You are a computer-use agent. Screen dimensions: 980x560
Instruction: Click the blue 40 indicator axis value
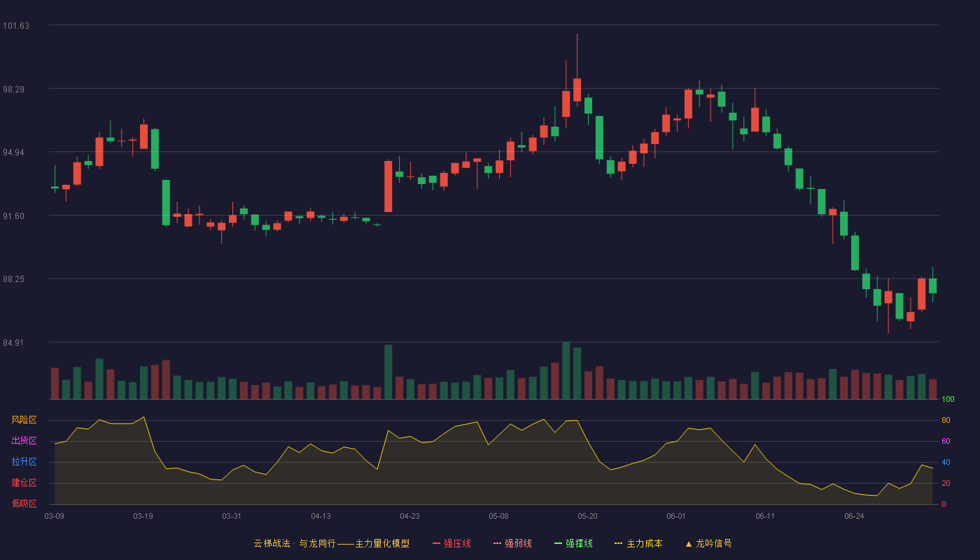point(946,462)
